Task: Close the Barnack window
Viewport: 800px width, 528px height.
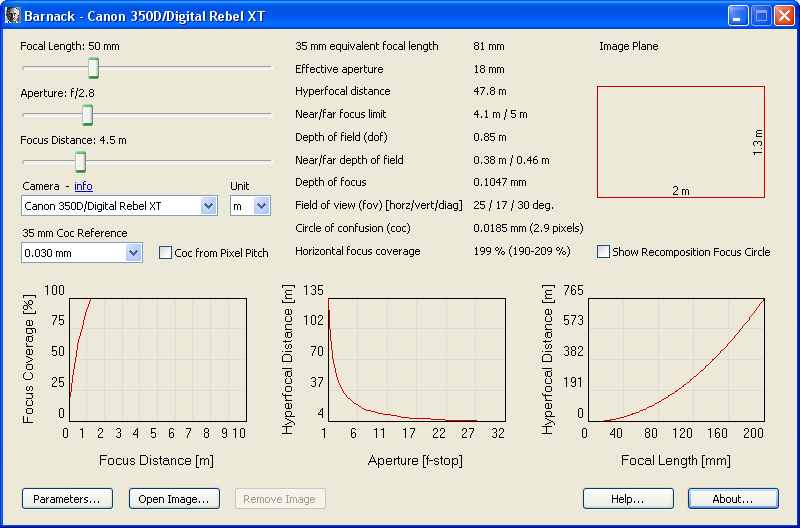Action: coord(784,16)
